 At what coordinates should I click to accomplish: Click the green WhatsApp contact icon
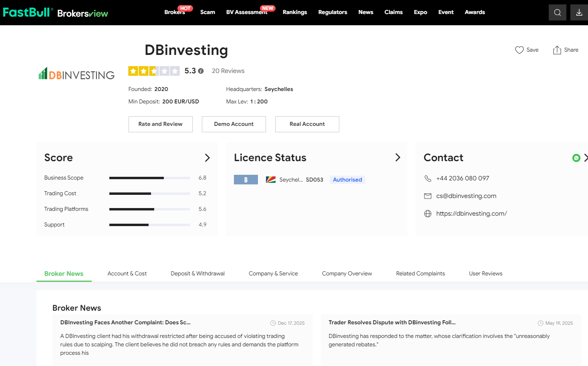pyautogui.click(x=576, y=158)
